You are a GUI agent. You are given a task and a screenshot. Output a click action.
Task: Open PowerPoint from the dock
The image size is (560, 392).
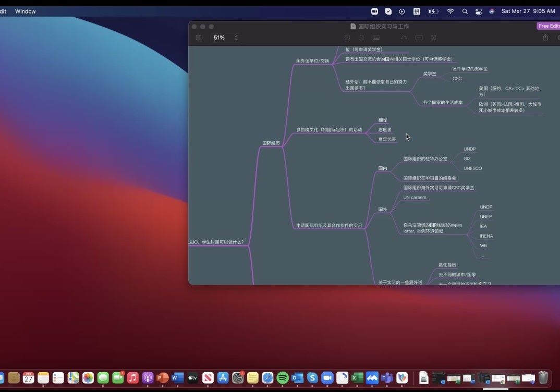163,378
